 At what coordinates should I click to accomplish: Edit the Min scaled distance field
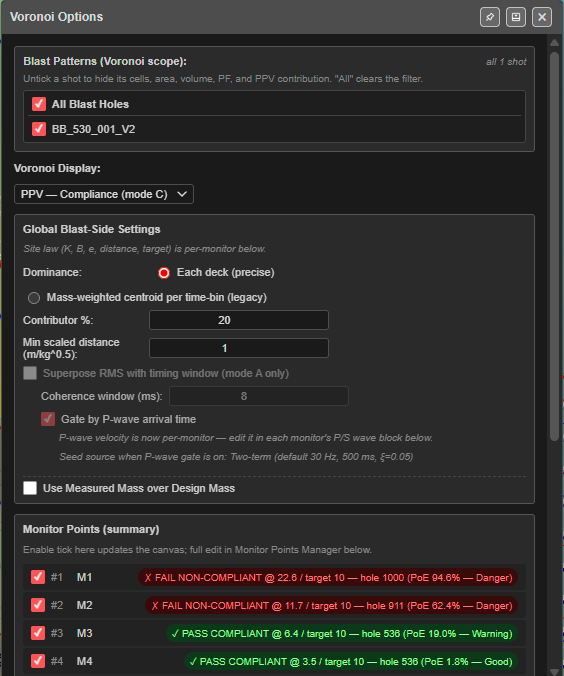coord(239,348)
